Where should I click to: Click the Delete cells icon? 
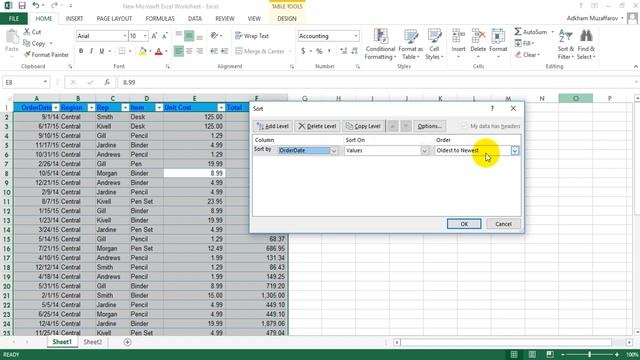coord(478,36)
